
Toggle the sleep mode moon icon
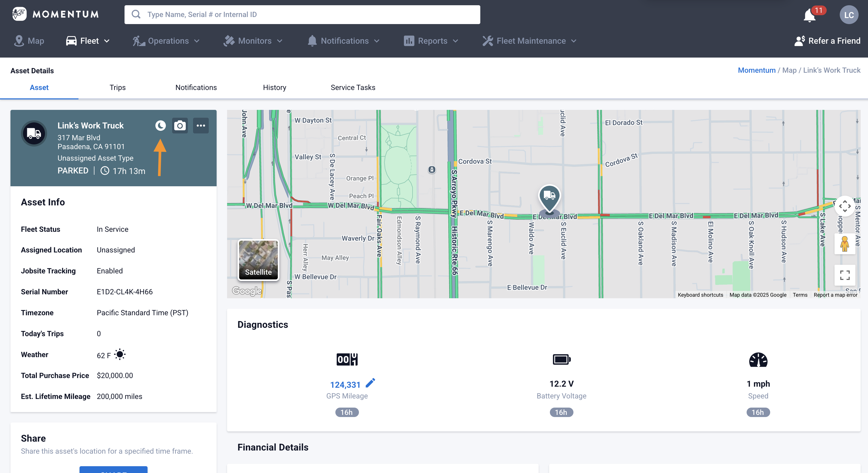(x=160, y=126)
